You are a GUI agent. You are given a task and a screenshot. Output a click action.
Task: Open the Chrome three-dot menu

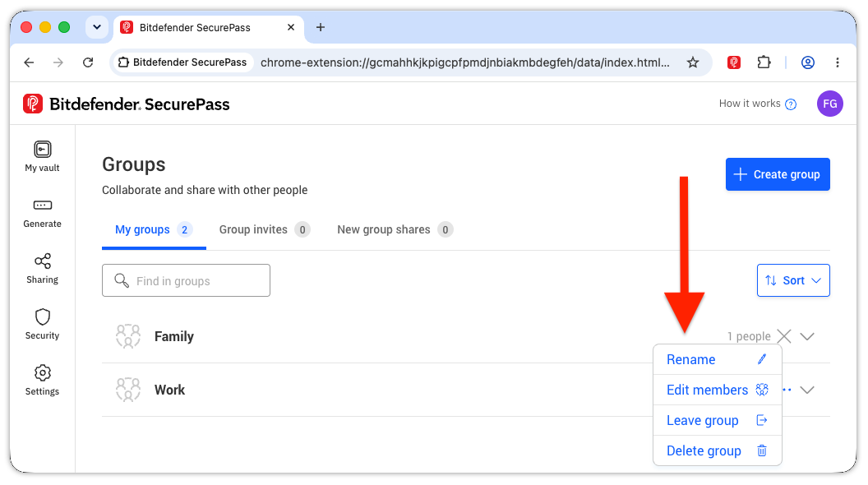coord(837,62)
